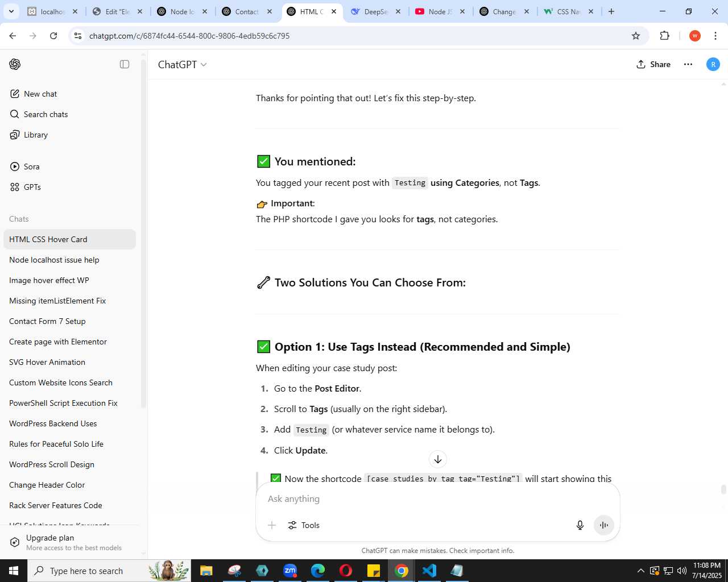The width and height of the screenshot is (728, 582).
Task: Open Search chats
Action: click(x=69, y=114)
